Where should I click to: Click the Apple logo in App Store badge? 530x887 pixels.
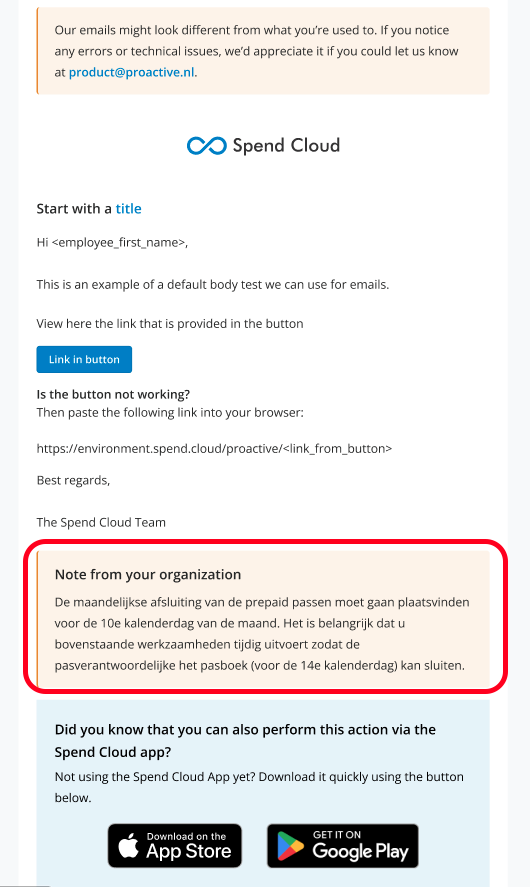coord(129,846)
